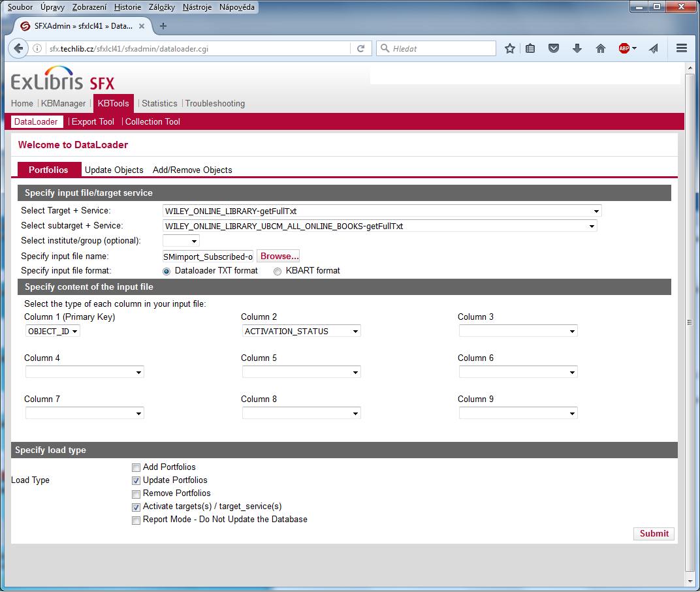Click the page vertical scrollbar thumb
The height and width of the screenshot is (592, 700).
click(690, 322)
